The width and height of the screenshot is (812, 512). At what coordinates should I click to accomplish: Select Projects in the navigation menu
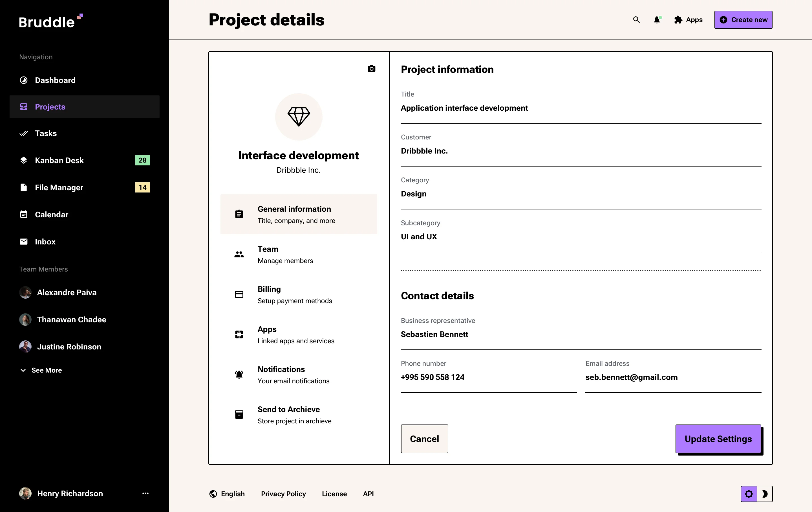[x=50, y=107]
